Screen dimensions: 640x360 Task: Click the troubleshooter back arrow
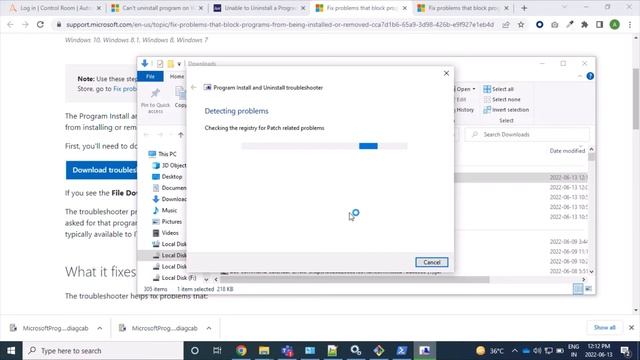click(193, 87)
